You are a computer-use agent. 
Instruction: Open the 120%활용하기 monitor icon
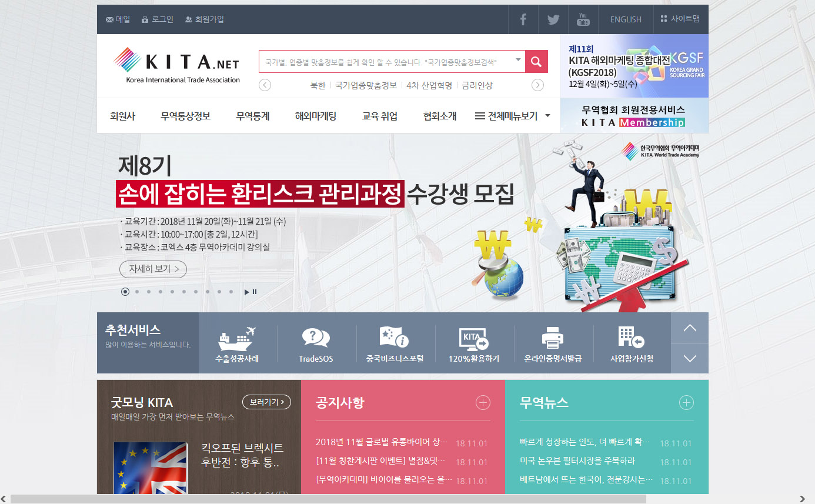click(x=474, y=338)
